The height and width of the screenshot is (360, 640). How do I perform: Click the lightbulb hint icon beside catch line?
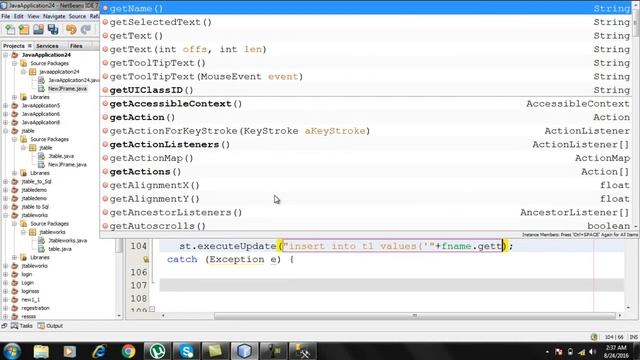(x=146, y=259)
